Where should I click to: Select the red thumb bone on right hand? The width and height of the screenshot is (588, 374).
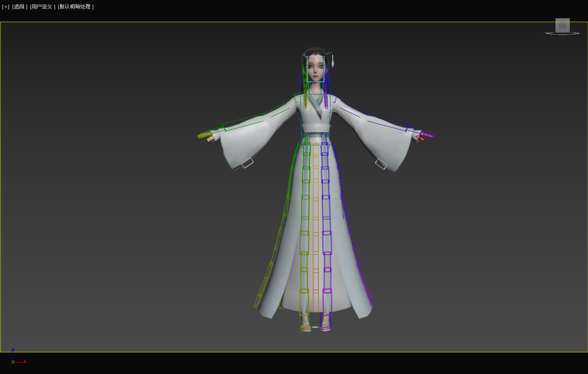click(421, 138)
